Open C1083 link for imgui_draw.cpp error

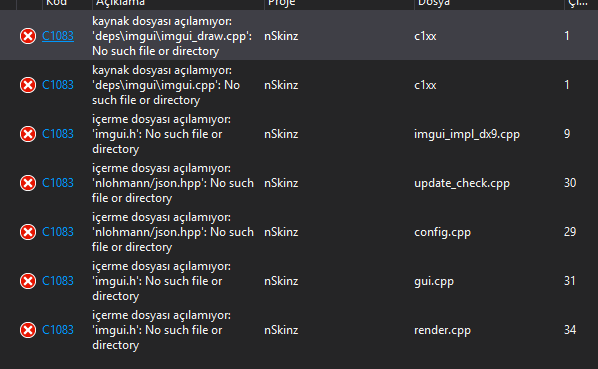58,36
